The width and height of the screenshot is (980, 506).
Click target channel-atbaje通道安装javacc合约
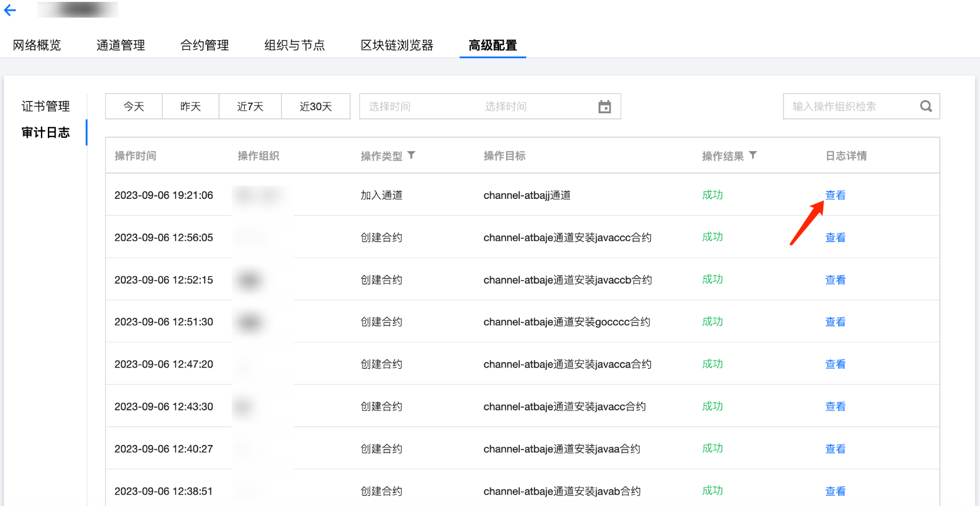(x=565, y=407)
